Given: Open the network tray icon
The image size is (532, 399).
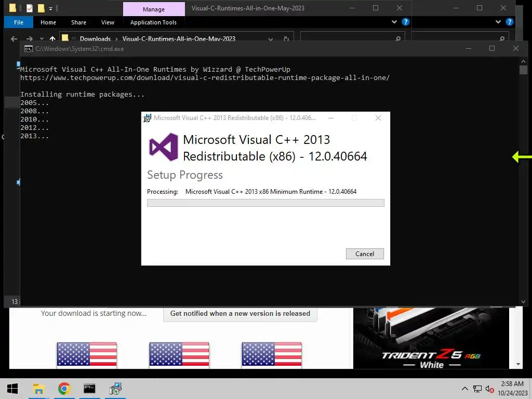Looking at the screenshot, I should click(477, 389).
